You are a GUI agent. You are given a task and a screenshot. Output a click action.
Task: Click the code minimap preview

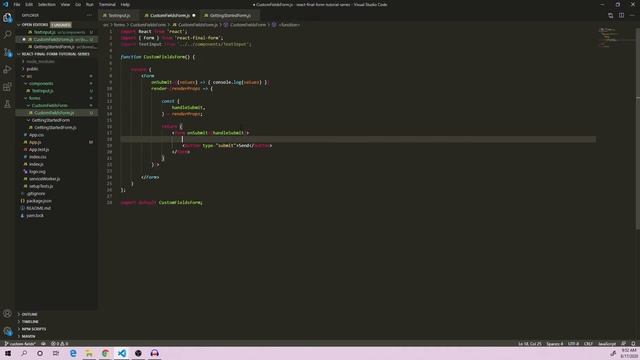pos(616,38)
